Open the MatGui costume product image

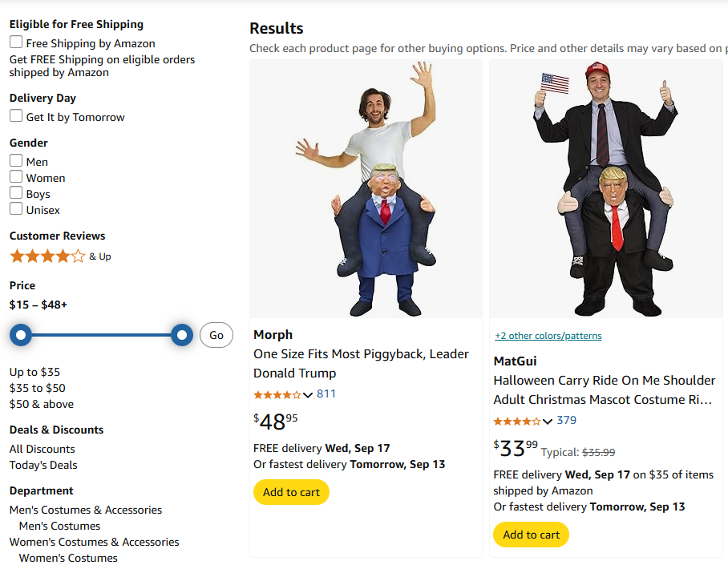click(606, 189)
